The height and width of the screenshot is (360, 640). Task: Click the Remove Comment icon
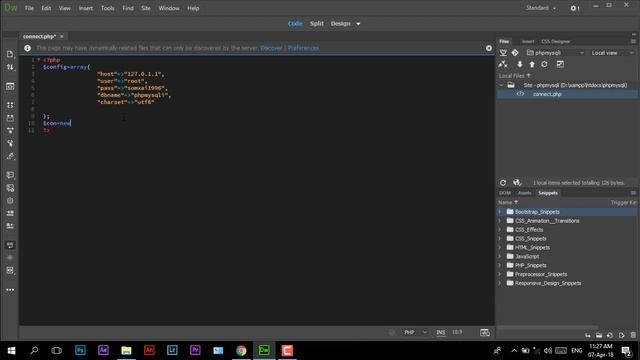coord(10,188)
